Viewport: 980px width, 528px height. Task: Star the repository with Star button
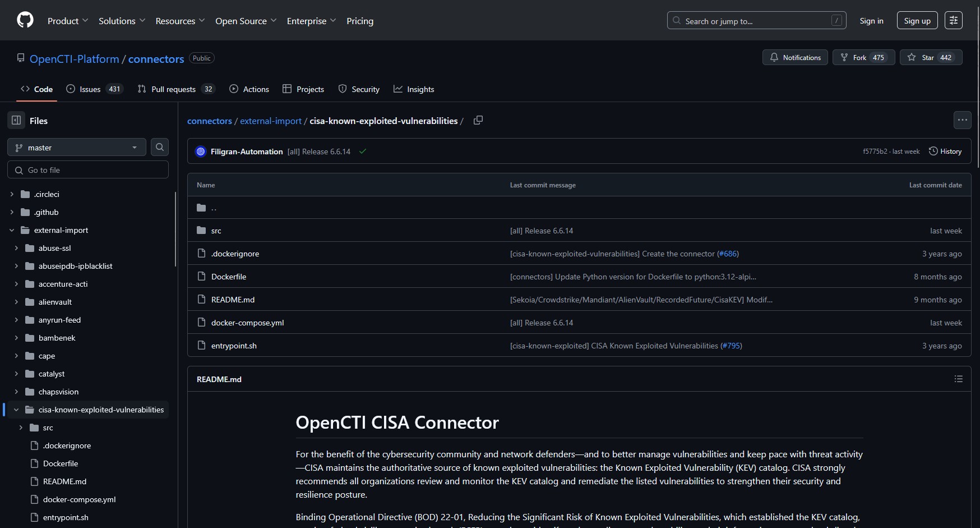tap(931, 57)
